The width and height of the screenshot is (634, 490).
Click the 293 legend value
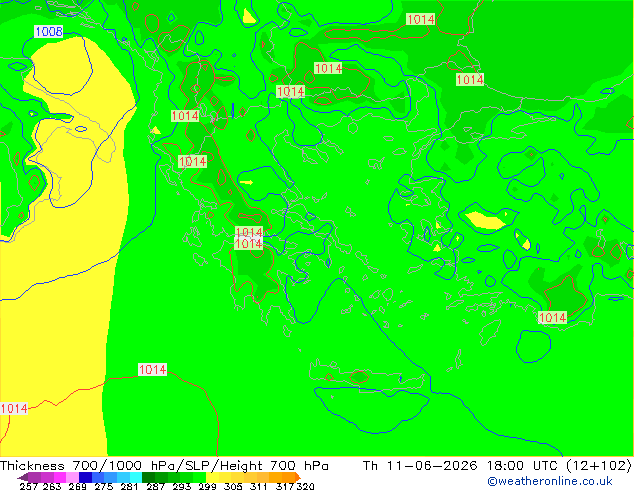[x=181, y=486]
